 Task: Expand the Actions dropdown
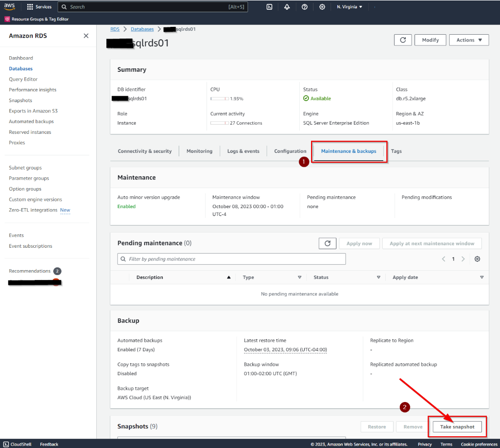[469, 40]
